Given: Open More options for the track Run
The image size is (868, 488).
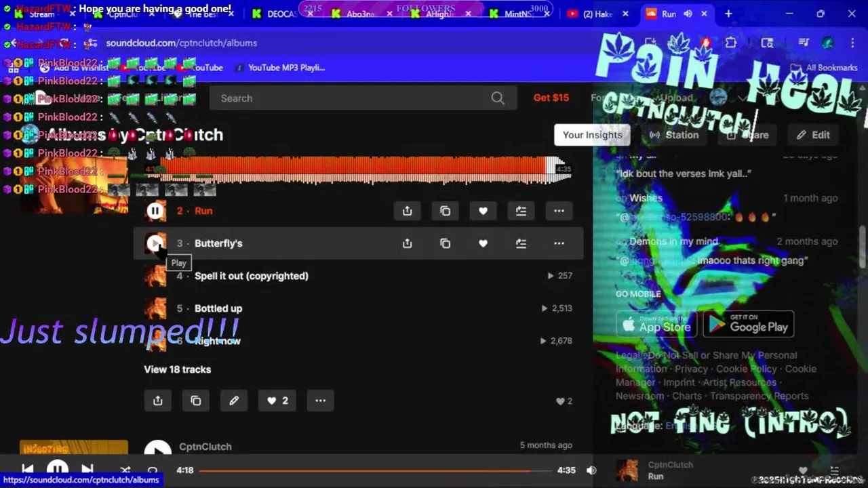Looking at the screenshot, I should pos(559,211).
